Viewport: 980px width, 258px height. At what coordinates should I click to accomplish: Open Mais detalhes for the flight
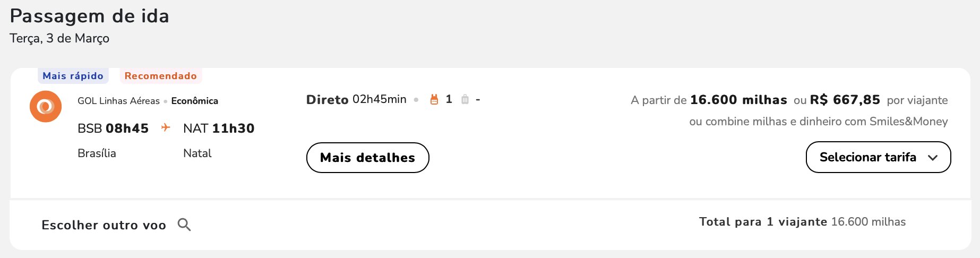(x=367, y=158)
